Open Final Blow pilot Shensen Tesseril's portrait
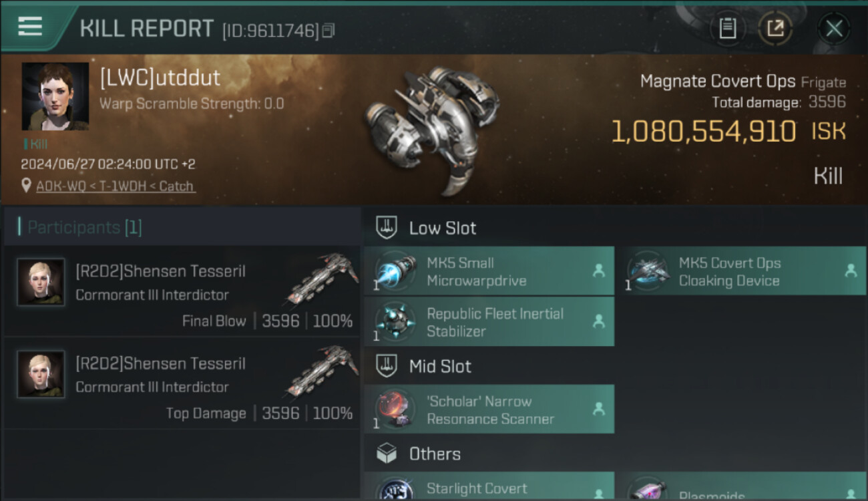Viewport: 868px width, 501px height. coord(41,282)
